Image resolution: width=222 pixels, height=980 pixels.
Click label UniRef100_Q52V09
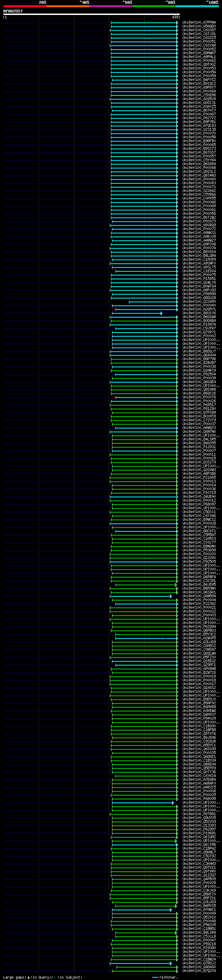pyautogui.click(x=199, y=821)
